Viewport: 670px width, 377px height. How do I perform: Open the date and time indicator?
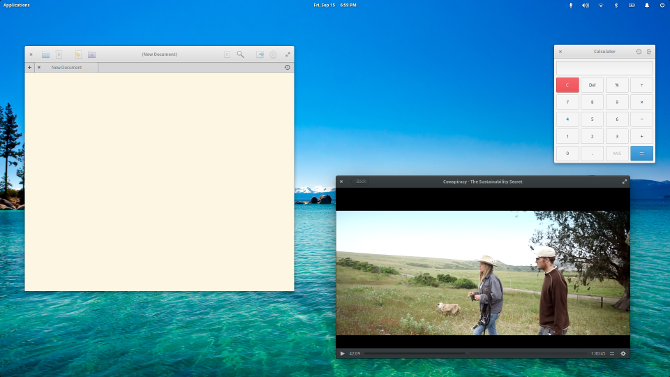(x=335, y=5)
